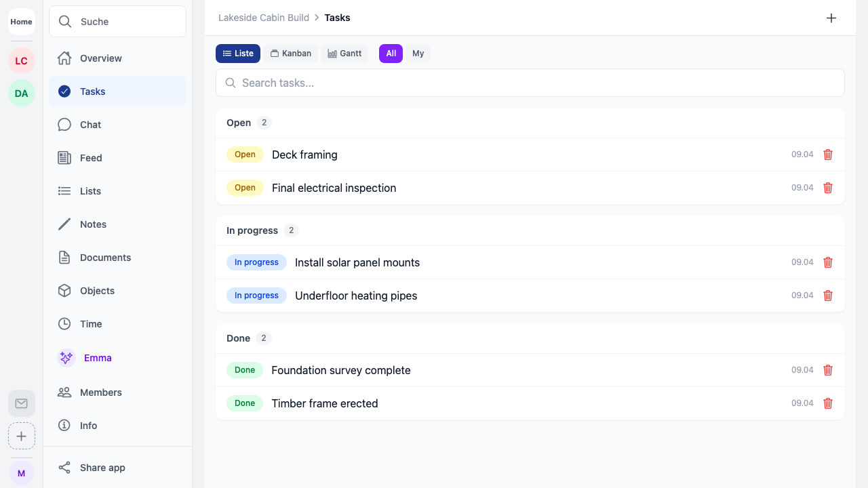Open the Final electrical inspection task
Screen dimensions: 868x488
click(x=334, y=188)
